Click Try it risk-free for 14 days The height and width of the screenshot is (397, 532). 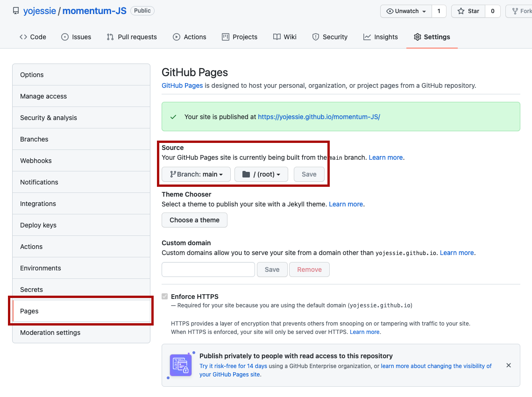click(233, 366)
